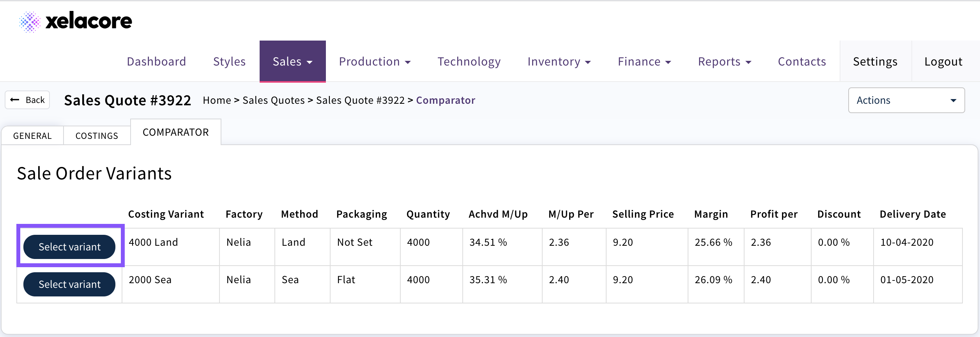Open the Inventory dropdown menu
This screenshot has height=337, width=980.
(559, 62)
